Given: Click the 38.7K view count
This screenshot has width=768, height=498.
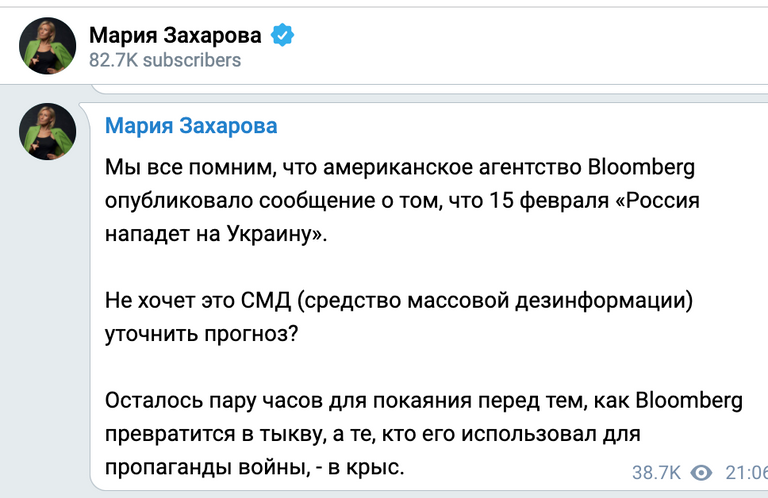Looking at the screenshot, I should pyautogui.click(x=656, y=473).
